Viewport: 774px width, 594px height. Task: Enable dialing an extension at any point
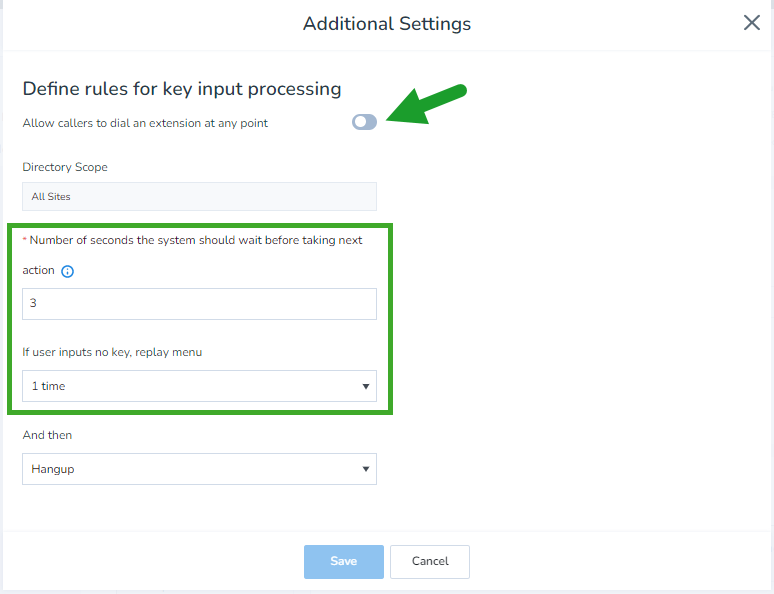(364, 122)
